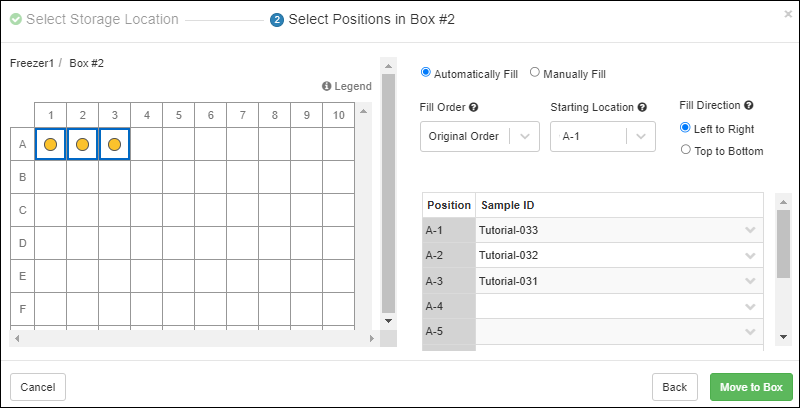Select the sample circle in cell A3
The width and height of the screenshot is (800, 408).
pos(114,144)
